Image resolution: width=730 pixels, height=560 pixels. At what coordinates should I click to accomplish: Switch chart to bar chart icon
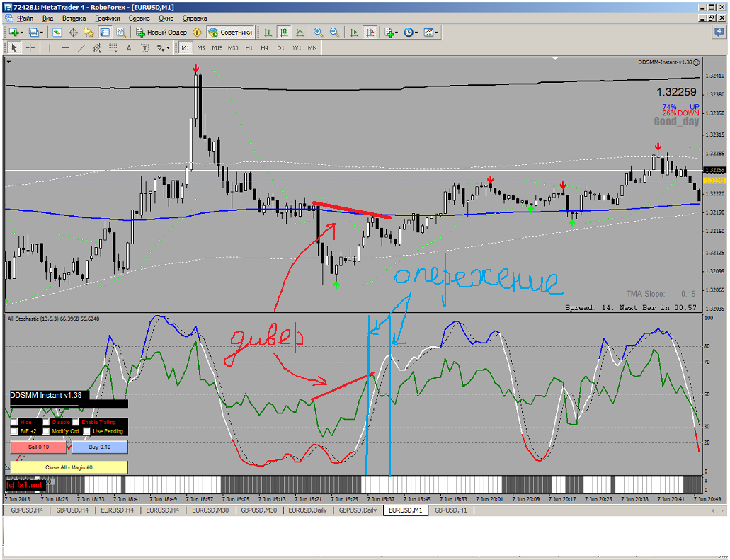point(268,32)
